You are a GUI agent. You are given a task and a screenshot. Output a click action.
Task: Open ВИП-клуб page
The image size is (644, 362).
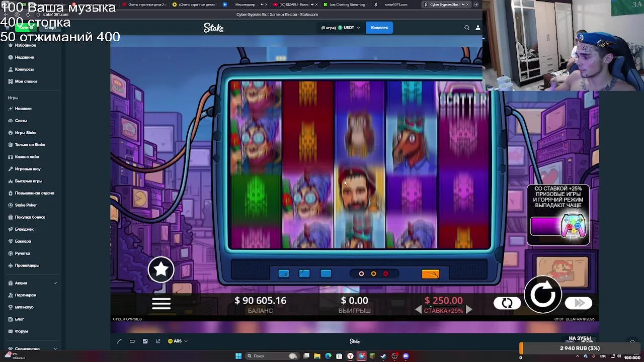tap(24, 307)
